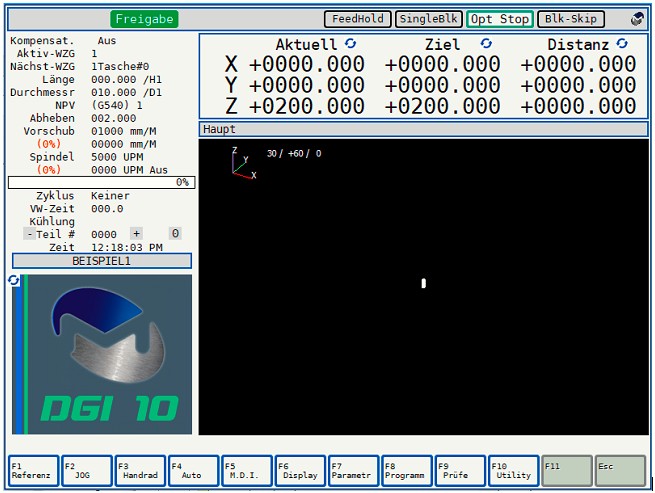Open F7 Parametr menu
This screenshot has width=655, height=493.
(x=354, y=471)
